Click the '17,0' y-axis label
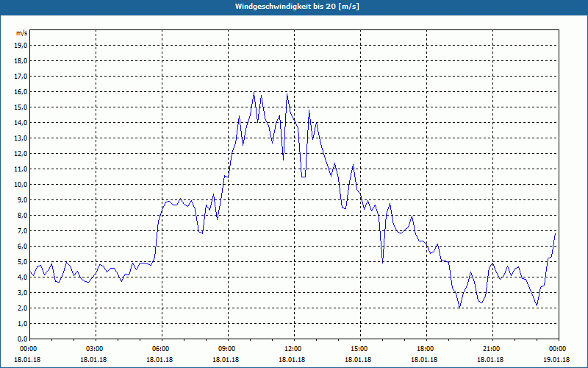Image resolution: width=588 pixels, height=368 pixels. [x=21, y=77]
